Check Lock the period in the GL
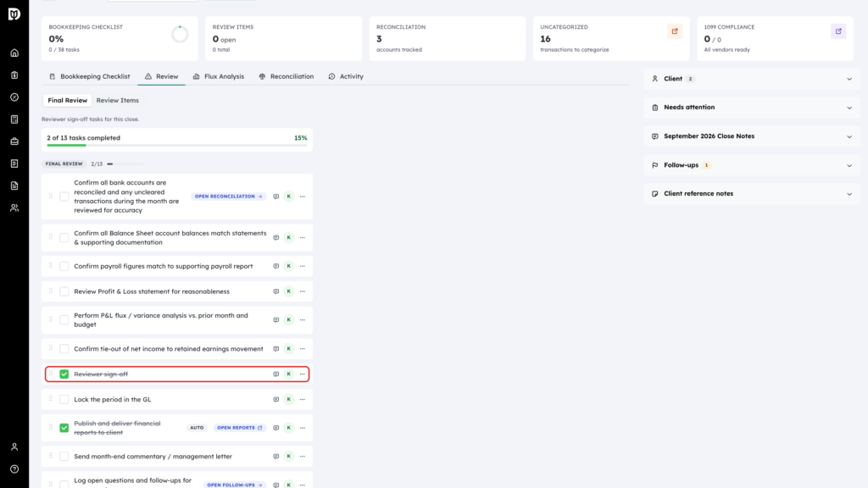Image resolution: width=868 pixels, height=488 pixels. (x=64, y=400)
